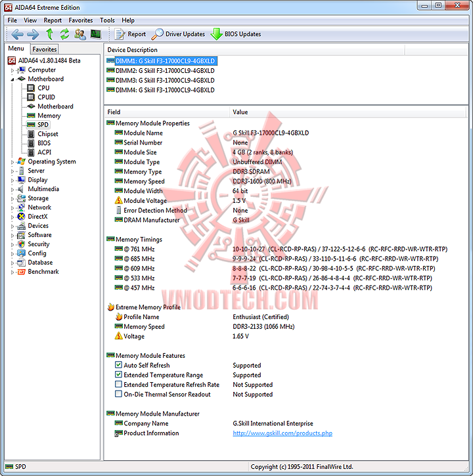Select the ACPI icon in the tree
473x476 pixels.
pyautogui.click(x=31, y=152)
